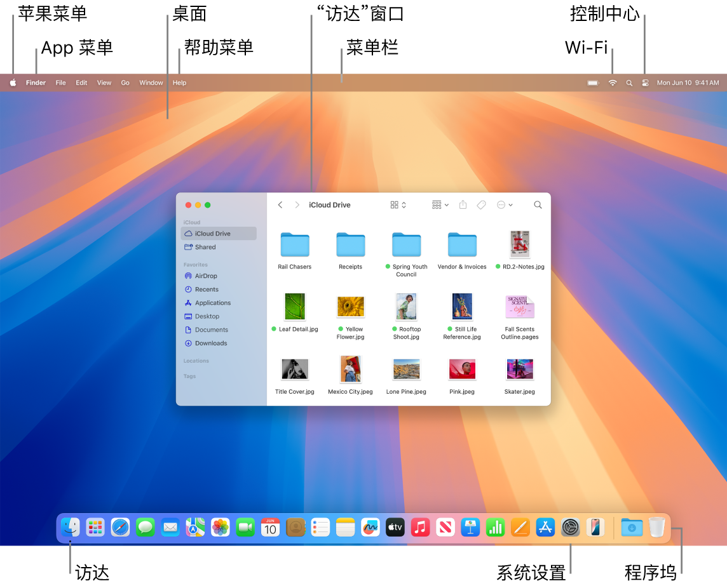This screenshot has height=588, width=727.
Task: Open Safari from the Dock
Action: coord(120,527)
